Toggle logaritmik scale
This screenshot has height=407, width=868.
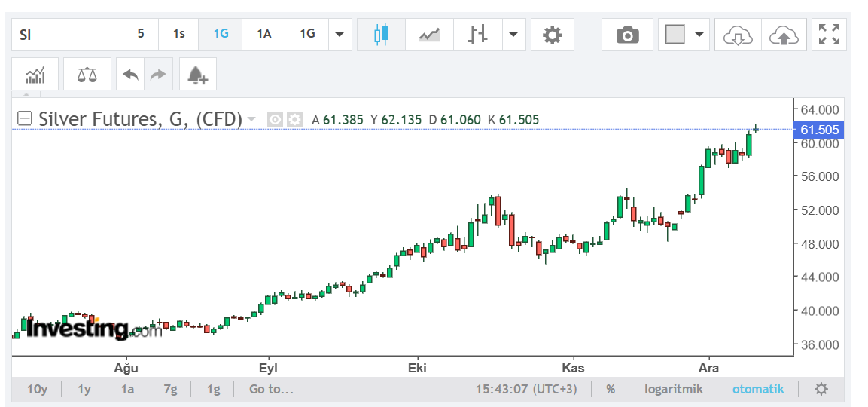click(673, 389)
